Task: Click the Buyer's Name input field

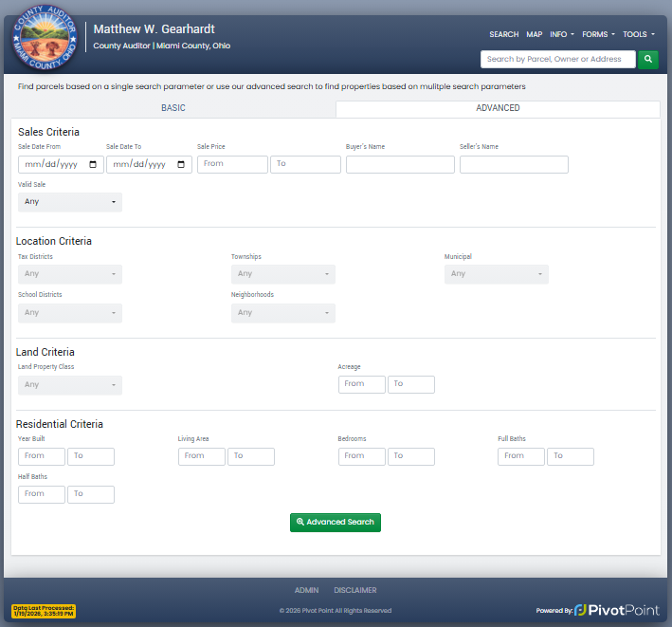Action: (400, 164)
